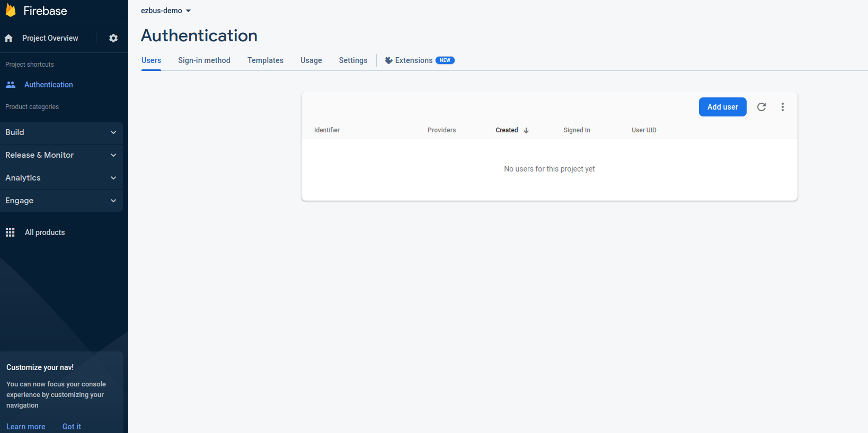
Task: Click the Authentication people icon in sidebar
Action: [x=11, y=85]
